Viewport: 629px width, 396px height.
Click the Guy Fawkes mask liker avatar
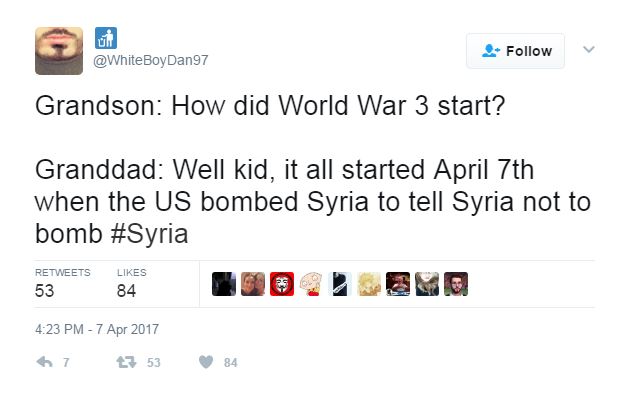(x=282, y=284)
